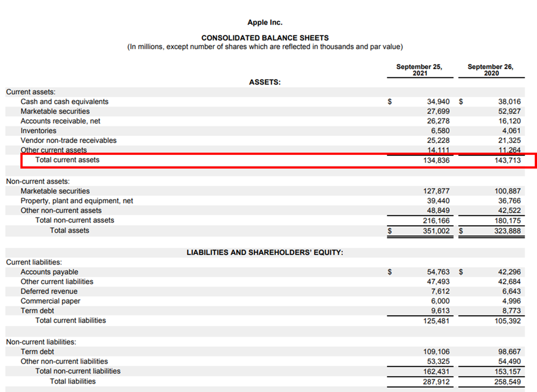The height and width of the screenshot is (392, 537).
Task: Click the marketable securities value "52,927"
Action: click(x=509, y=111)
